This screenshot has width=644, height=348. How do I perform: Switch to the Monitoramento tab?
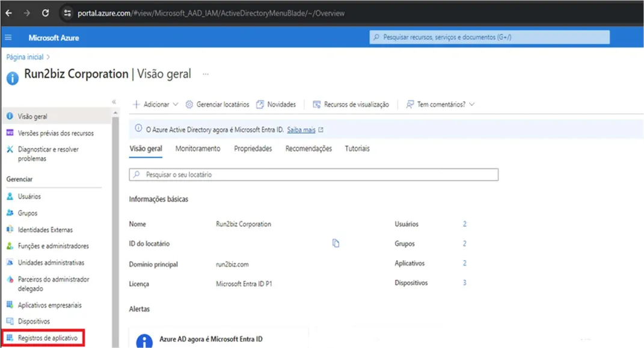(198, 149)
